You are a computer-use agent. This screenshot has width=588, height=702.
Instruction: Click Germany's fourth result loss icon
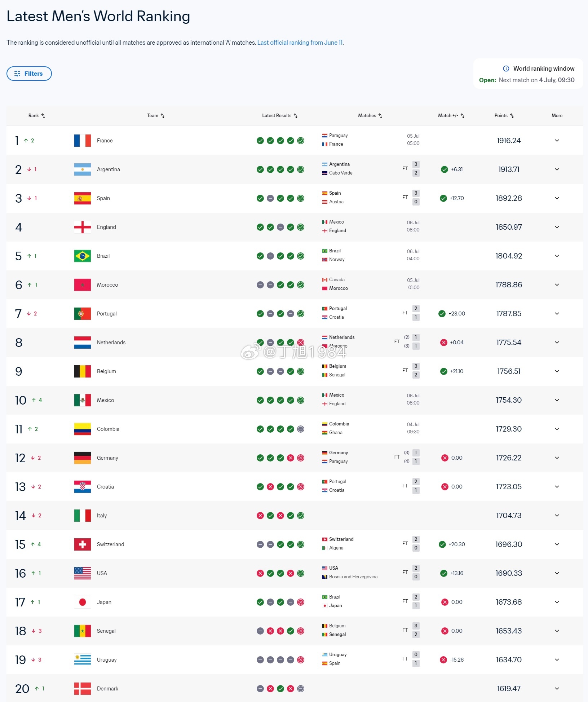tap(291, 458)
